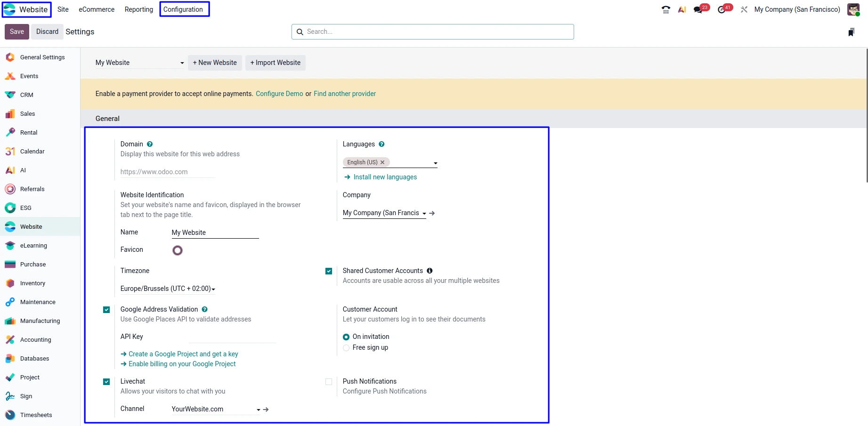The height and width of the screenshot is (426, 868).
Task: Expand the Company dropdown
Action: point(384,213)
